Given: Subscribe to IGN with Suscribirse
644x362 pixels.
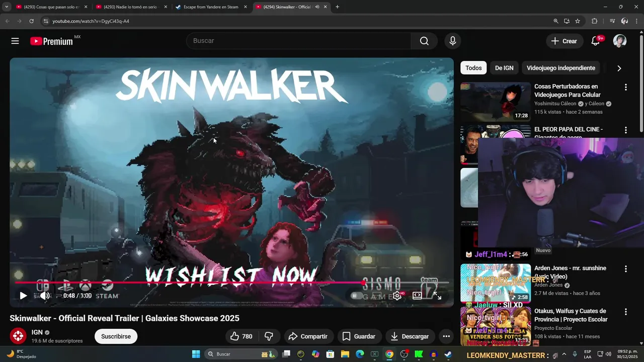Looking at the screenshot, I should click(116, 336).
